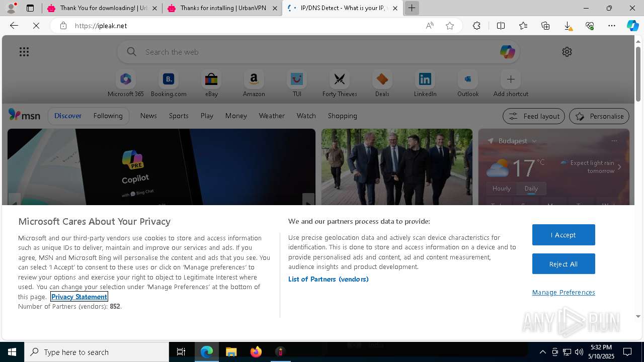
Task: Open the Favorites list icon
Action: coord(523,26)
